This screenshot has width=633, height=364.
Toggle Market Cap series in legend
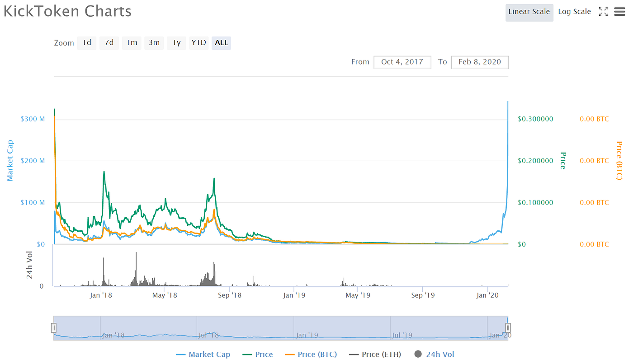[203, 355]
